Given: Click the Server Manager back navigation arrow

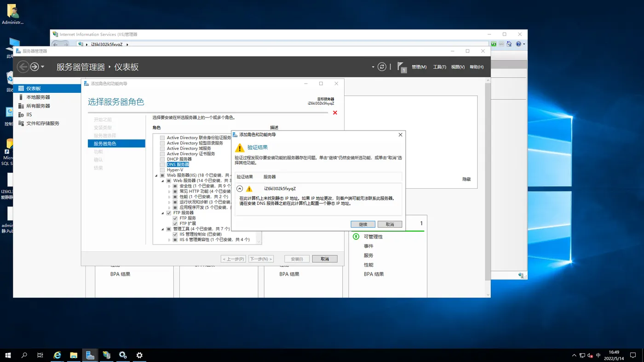Looking at the screenshot, I should (23, 67).
